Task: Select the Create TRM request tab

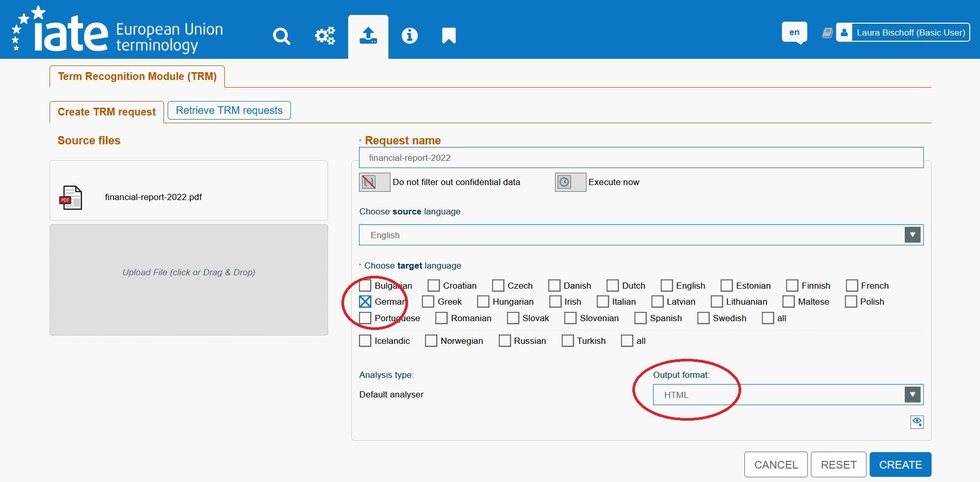Action: (107, 112)
